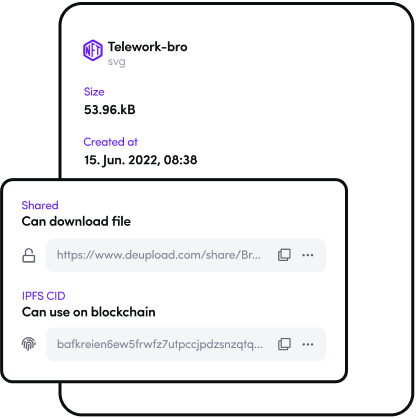Select the https://www.deupload.com/share link field
The width and height of the screenshot is (416, 419).
[186, 255]
